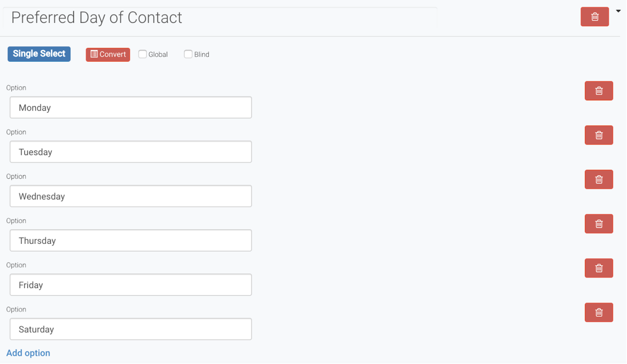Toggle the Blind checkbox

pos(188,54)
